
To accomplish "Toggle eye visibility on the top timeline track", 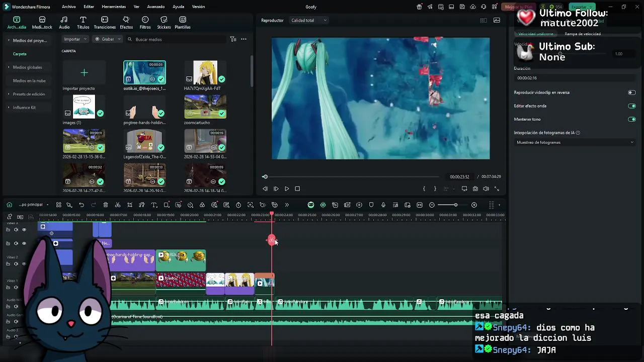I will coord(24,229).
